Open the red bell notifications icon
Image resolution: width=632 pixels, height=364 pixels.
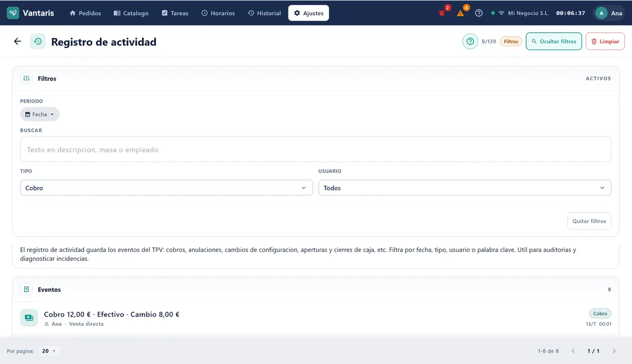442,13
